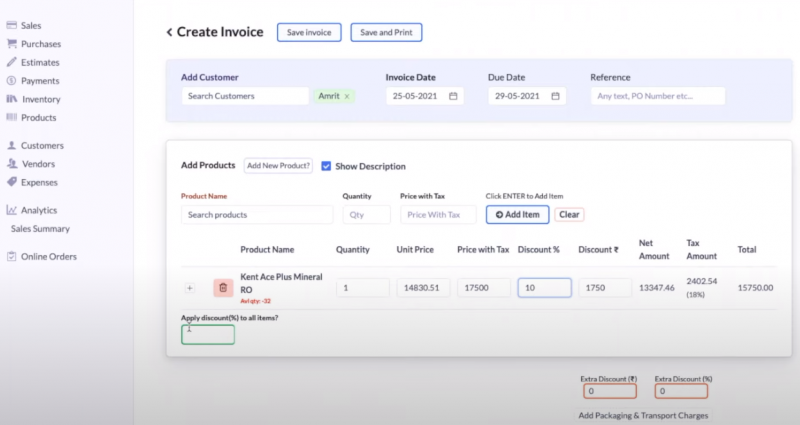Open the Invoice Date calendar icon
This screenshot has width=800, height=425.
click(453, 97)
